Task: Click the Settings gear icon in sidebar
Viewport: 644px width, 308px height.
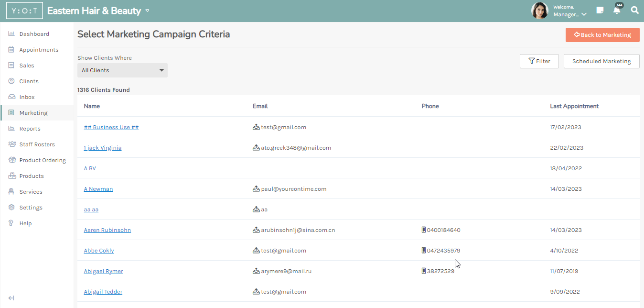Action: click(11, 208)
